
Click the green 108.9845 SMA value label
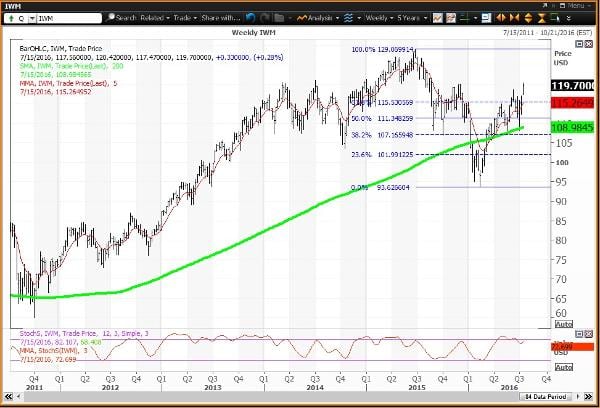(572, 127)
